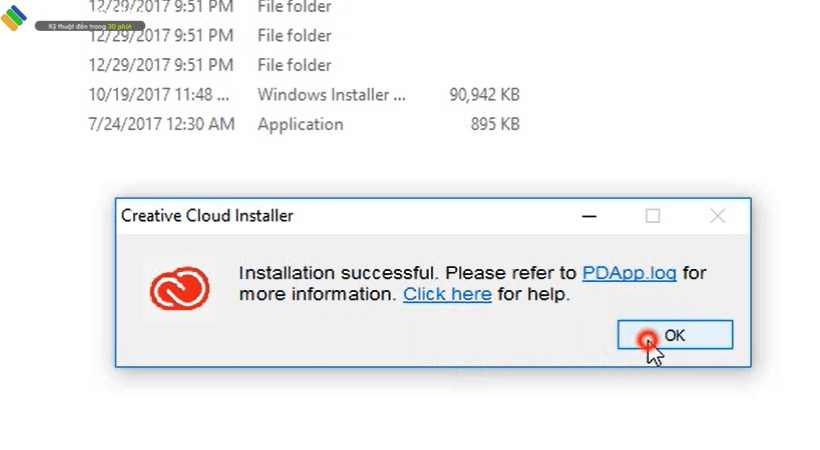This screenshot has width=820, height=450.
Task: Click the watermark caption beside the logo
Action: coord(88,25)
